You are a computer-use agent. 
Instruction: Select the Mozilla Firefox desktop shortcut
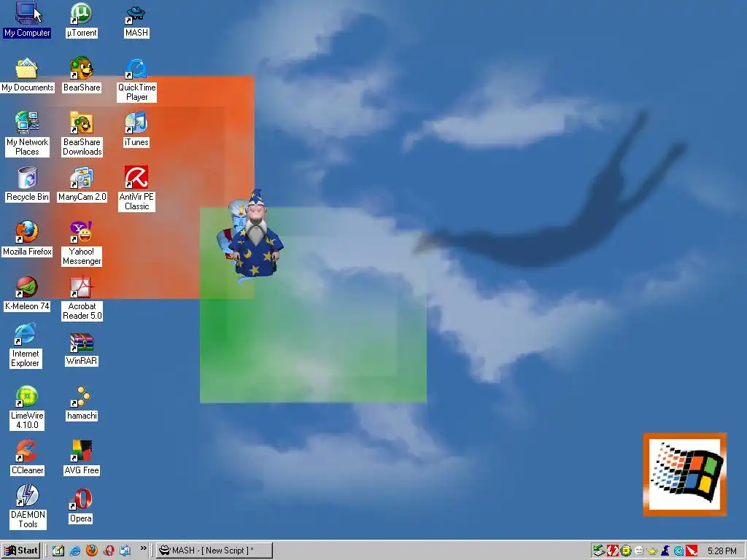[x=27, y=238]
